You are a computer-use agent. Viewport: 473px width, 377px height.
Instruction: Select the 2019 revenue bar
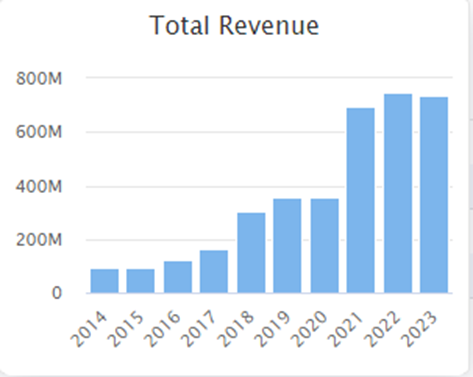(287, 246)
